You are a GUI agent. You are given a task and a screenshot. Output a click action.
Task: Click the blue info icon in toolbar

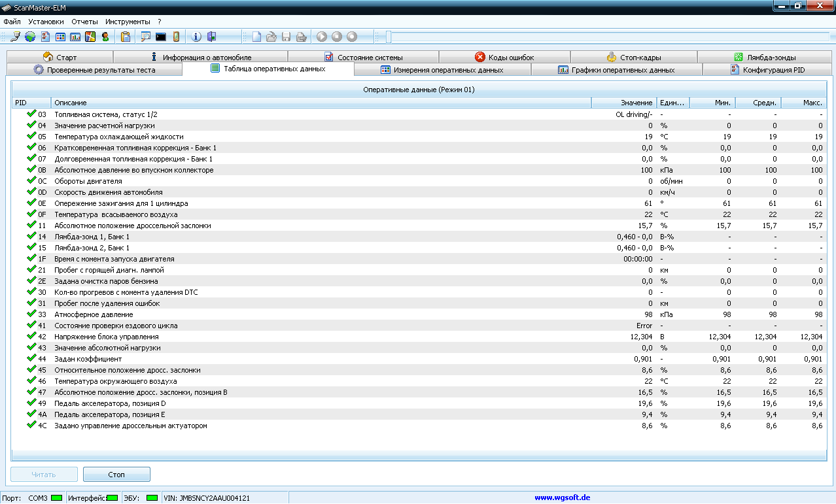pos(196,37)
